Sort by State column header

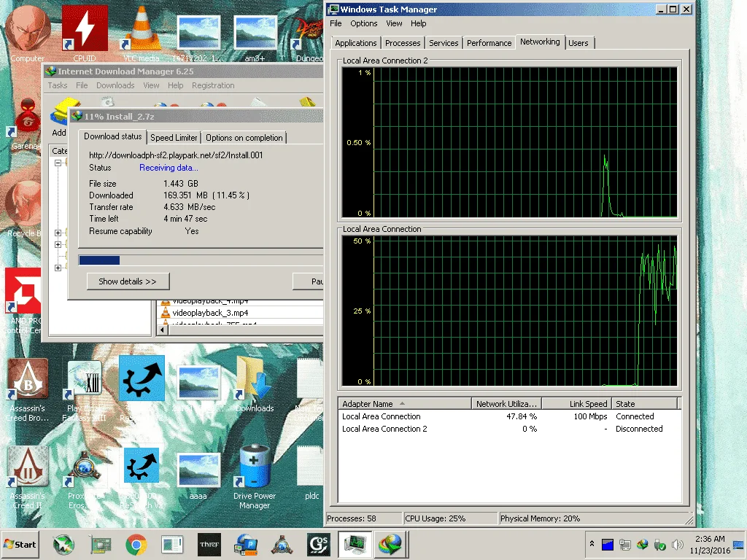644,404
